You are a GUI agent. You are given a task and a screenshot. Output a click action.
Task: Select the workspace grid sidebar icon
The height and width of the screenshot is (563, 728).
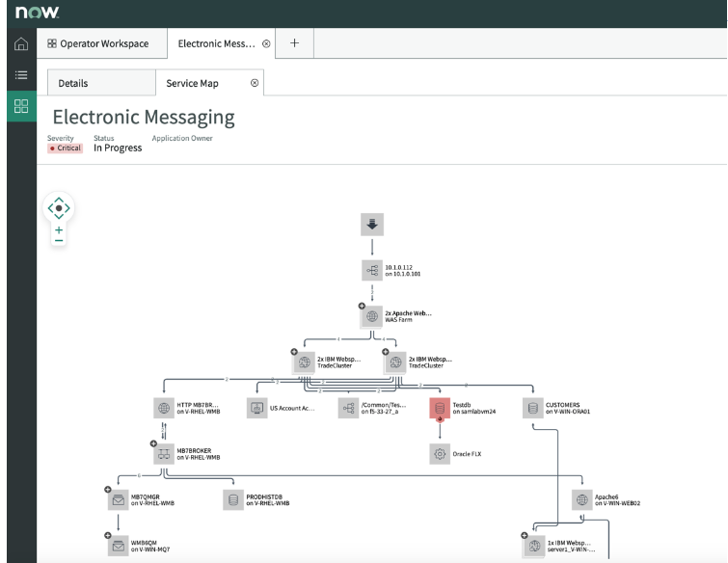tap(21, 106)
